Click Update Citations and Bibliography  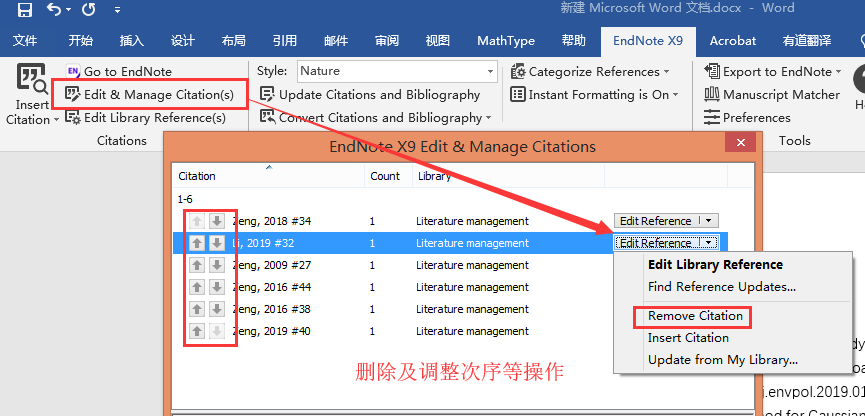click(370, 94)
